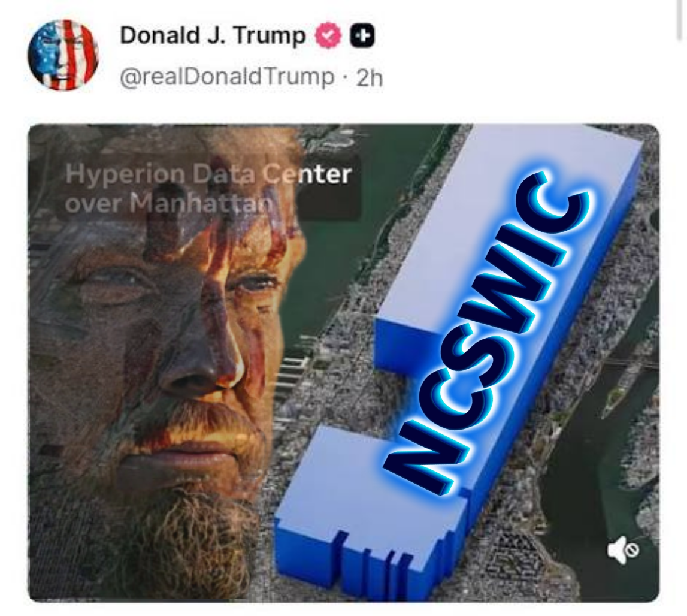687x616 pixels.
Task: Click the pink verified checkmark badge
Action: [x=329, y=37]
